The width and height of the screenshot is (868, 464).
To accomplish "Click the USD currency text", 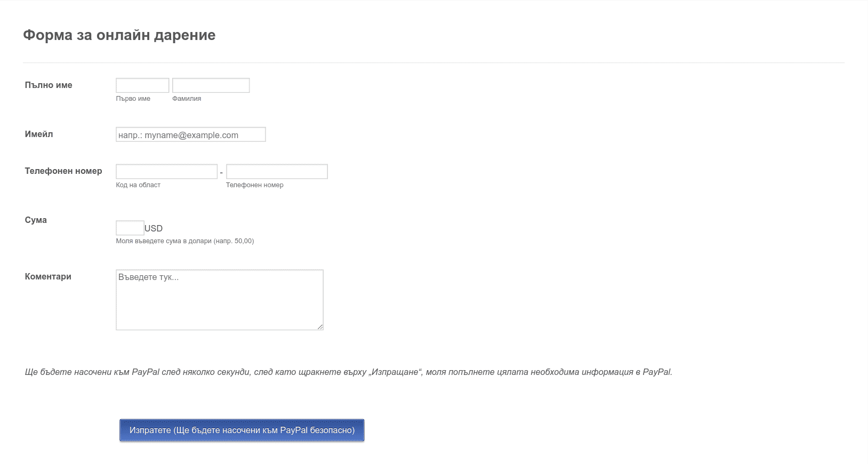I will coord(154,228).
